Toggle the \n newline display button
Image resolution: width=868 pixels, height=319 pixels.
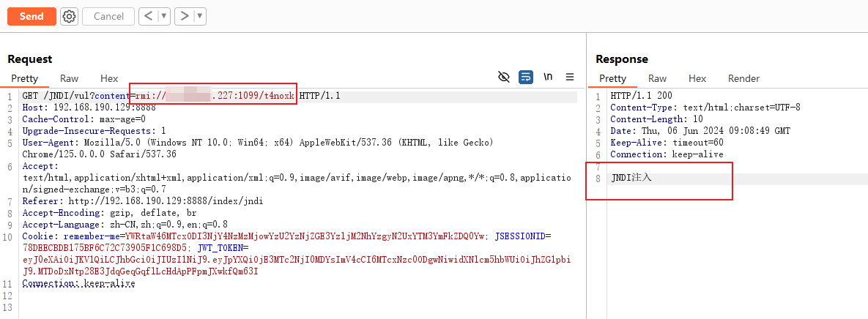pyautogui.click(x=548, y=77)
